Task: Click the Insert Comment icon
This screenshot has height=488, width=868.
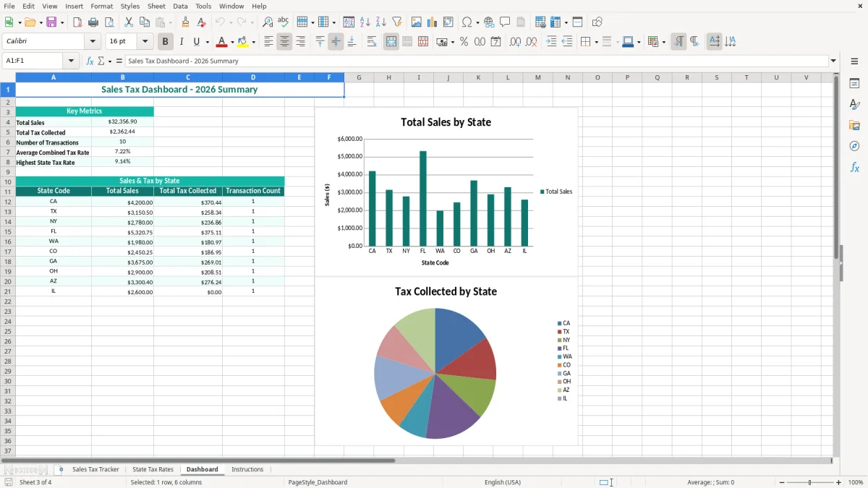Action: tap(505, 22)
